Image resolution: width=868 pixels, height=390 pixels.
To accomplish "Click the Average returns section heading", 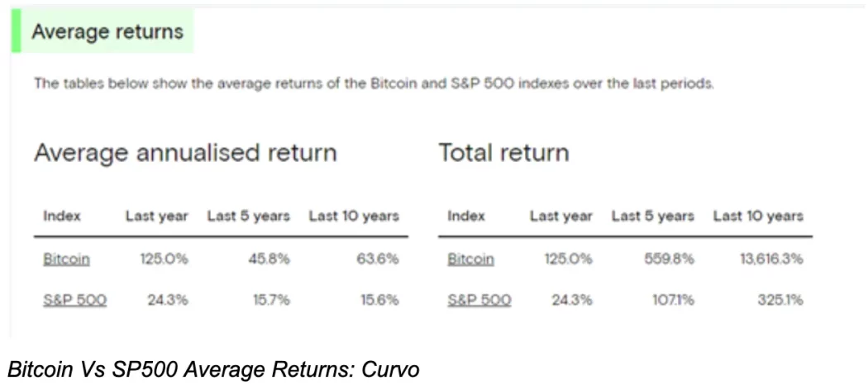I will 107,33.
